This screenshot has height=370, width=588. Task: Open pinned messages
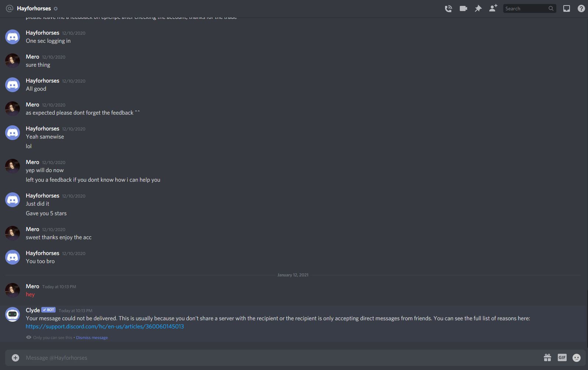478,8
